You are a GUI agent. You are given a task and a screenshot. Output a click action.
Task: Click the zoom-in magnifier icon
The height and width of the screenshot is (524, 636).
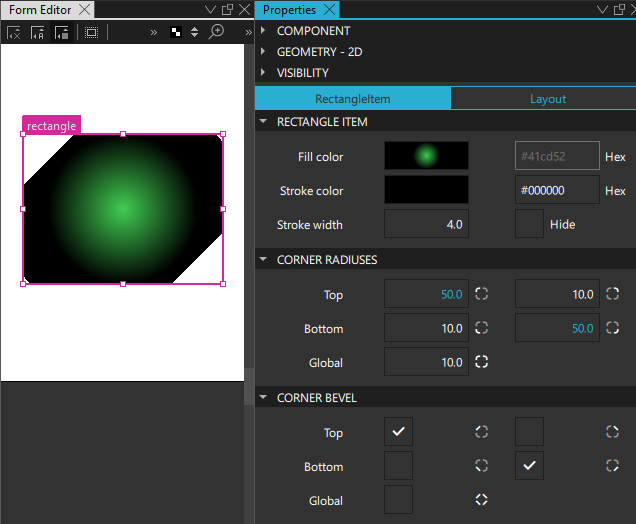[216, 32]
